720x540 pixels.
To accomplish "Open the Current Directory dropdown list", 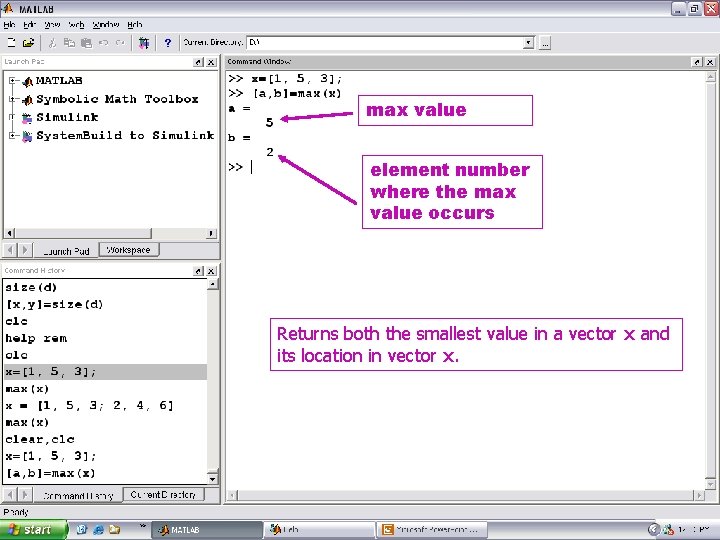I will (x=529, y=43).
